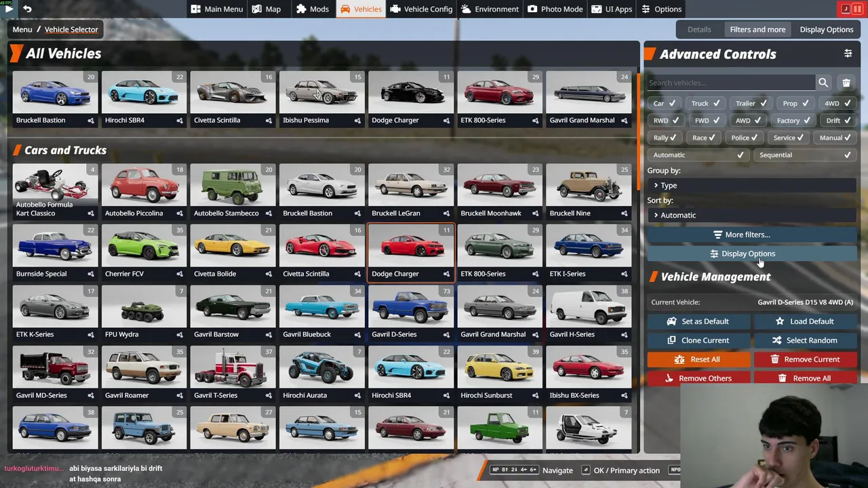Open the Vehicle Config tab

(421, 9)
